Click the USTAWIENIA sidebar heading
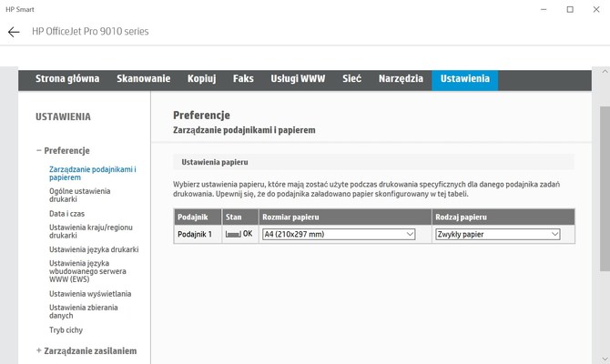This screenshot has height=364, width=610. (x=63, y=116)
